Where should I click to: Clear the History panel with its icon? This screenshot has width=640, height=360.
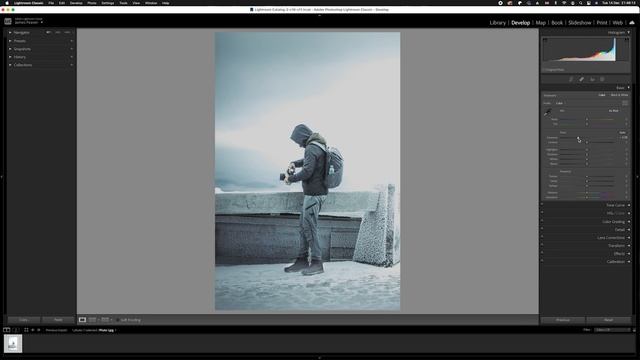point(71,57)
